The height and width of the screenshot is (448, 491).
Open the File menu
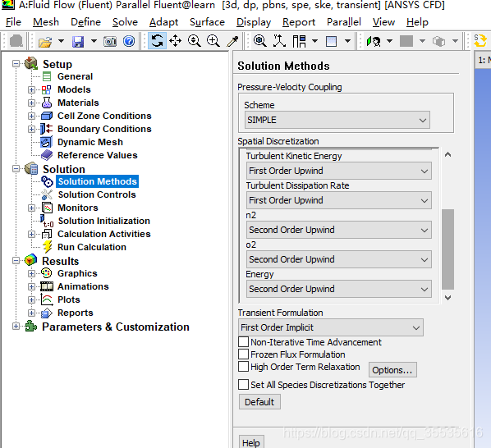click(x=13, y=22)
